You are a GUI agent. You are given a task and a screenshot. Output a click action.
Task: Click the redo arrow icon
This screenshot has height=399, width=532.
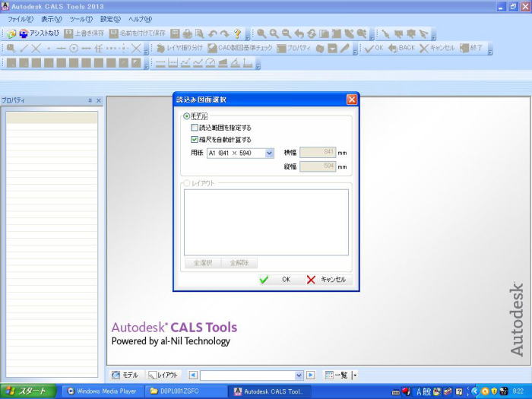pos(225,33)
